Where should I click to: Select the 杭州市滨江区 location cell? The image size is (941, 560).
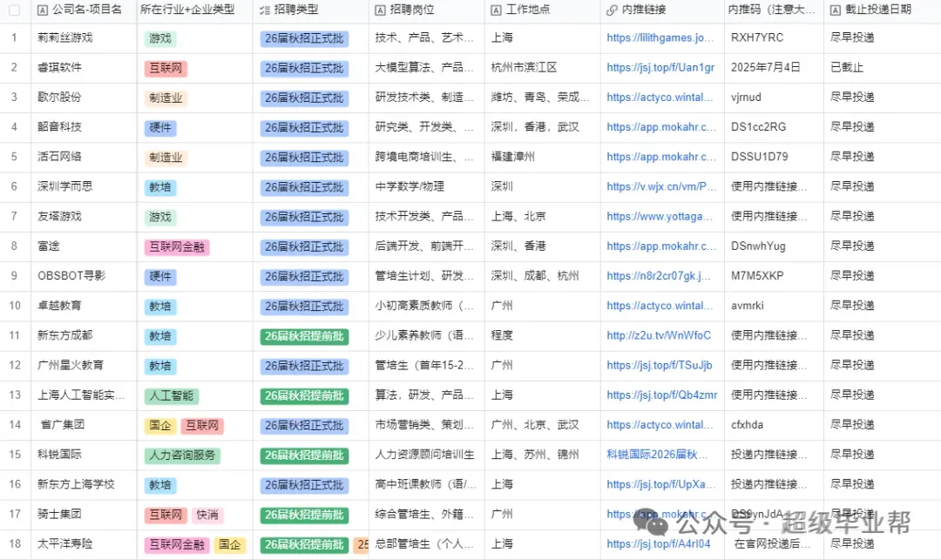pos(543,68)
